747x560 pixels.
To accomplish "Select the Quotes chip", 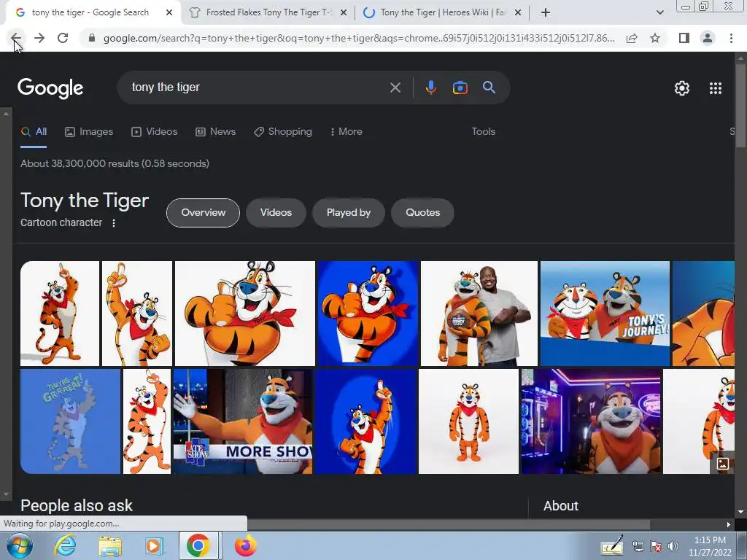I will 422,212.
